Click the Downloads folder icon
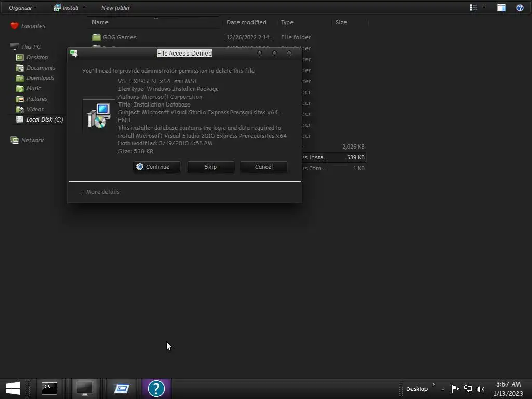532x399 pixels. click(x=20, y=78)
